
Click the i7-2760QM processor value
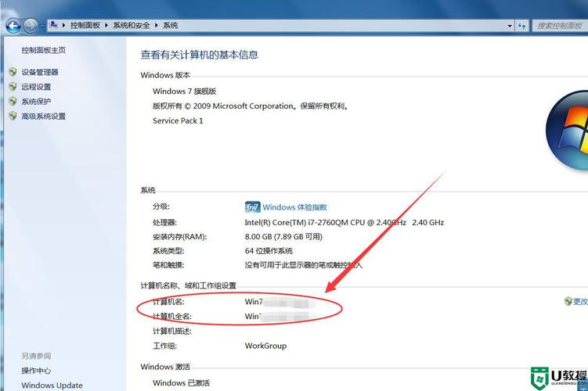pos(345,222)
